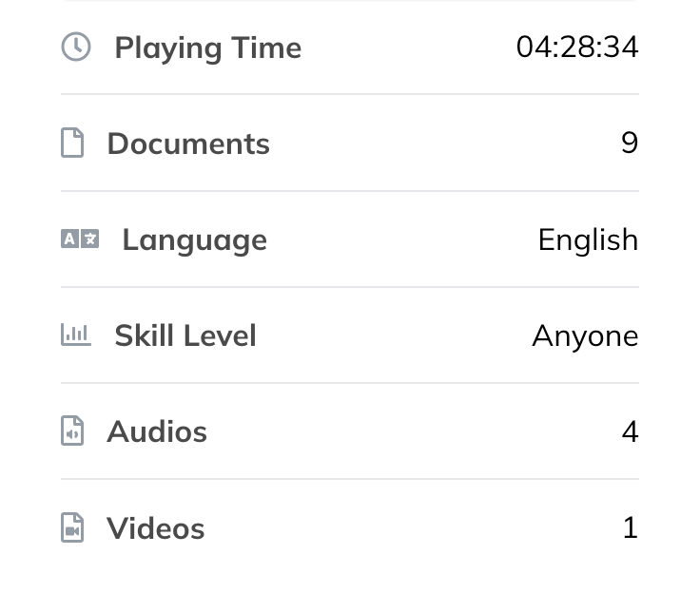Select the Documents label
This screenshot has width=700, height=593.
click(188, 143)
